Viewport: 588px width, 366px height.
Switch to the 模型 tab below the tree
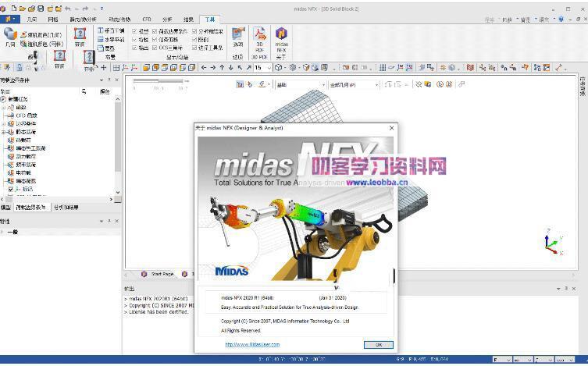pos(5,207)
